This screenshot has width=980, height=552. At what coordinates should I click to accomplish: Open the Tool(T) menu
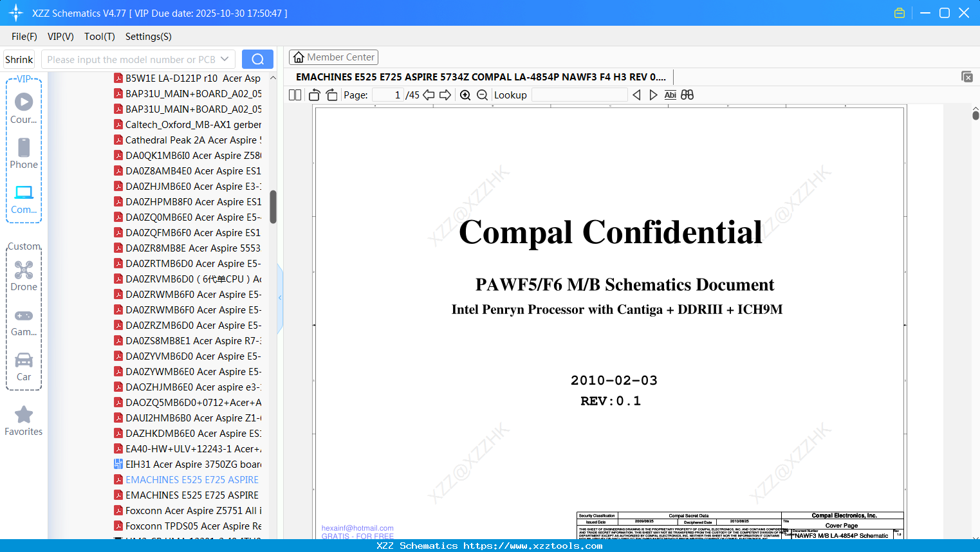coord(100,37)
